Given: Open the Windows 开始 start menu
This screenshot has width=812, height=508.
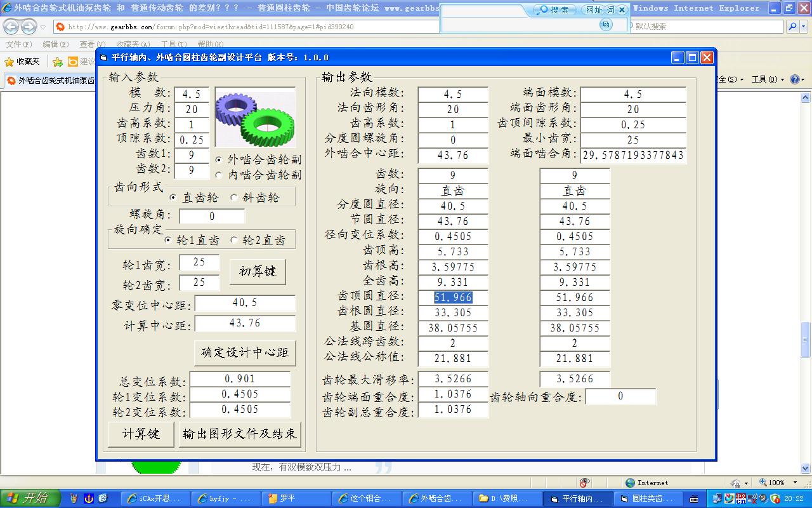Looking at the screenshot, I should [x=30, y=498].
